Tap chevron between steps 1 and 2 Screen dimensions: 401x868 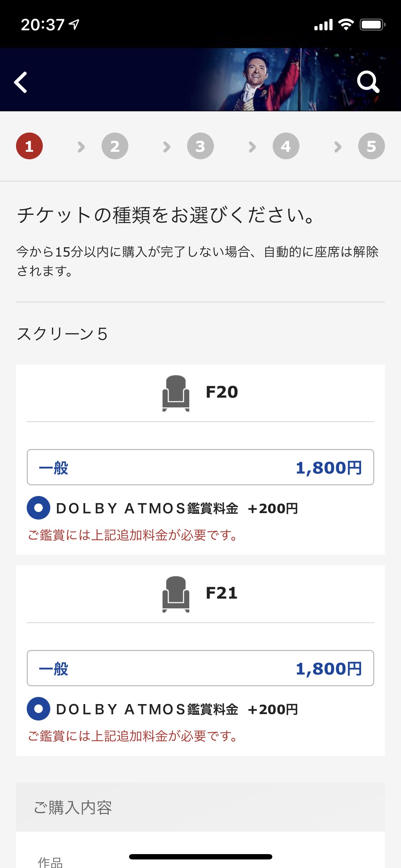point(81,146)
